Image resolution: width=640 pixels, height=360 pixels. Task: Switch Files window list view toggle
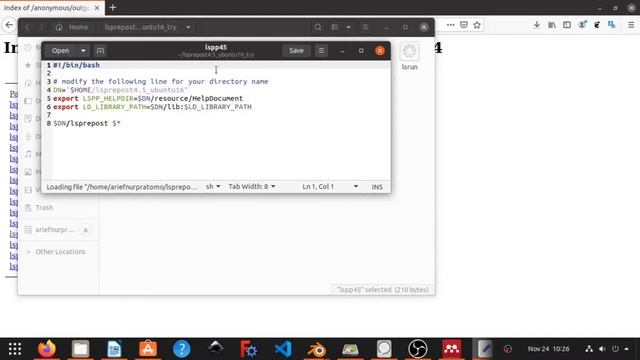click(335, 27)
